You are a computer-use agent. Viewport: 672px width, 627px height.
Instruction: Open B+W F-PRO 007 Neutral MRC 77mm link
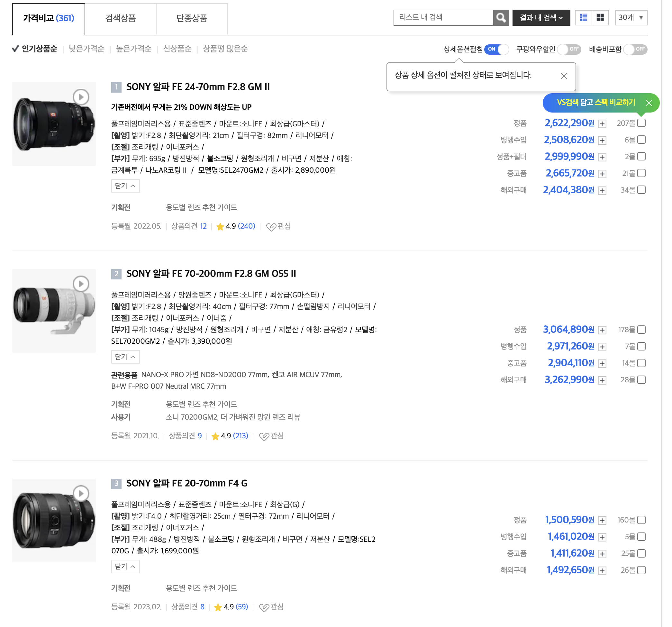point(169,386)
